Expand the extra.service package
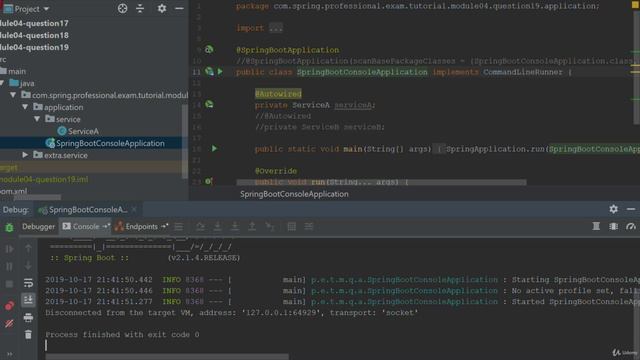 (25, 155)
